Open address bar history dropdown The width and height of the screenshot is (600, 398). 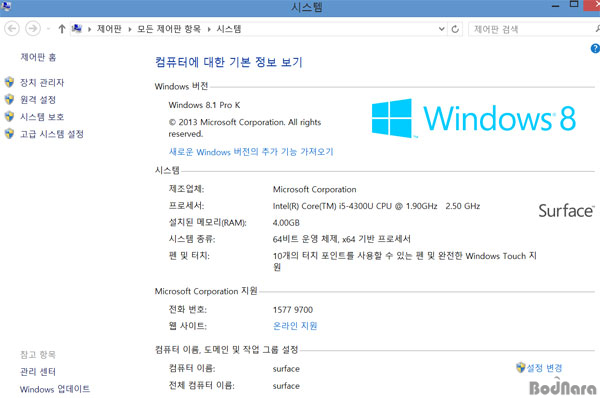tap(441, 29)
